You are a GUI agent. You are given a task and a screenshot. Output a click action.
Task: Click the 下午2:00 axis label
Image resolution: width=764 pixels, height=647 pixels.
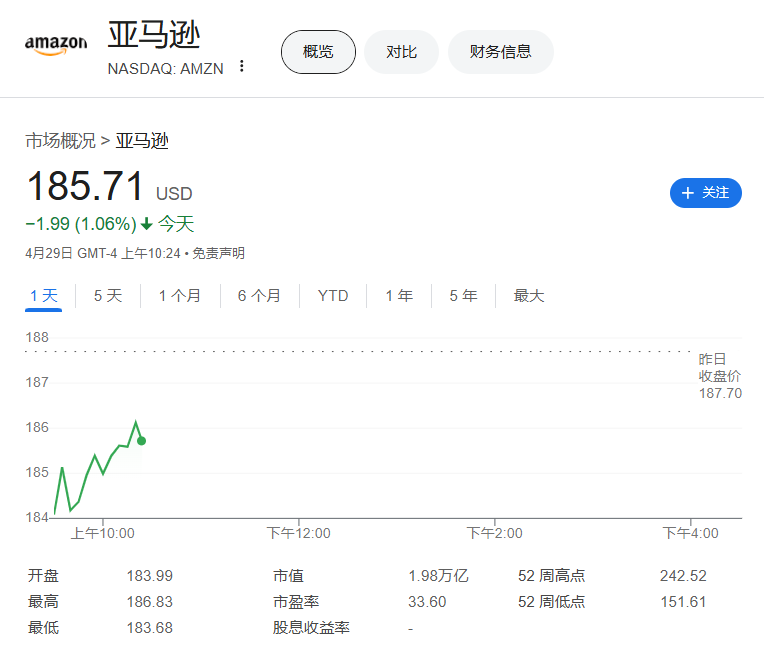(x=495, y=533)
